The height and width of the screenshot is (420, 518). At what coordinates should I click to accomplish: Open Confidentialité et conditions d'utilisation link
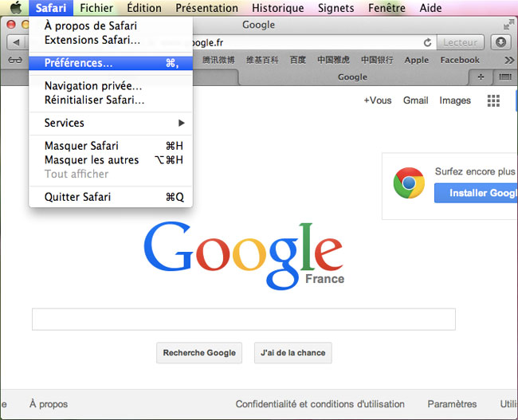320,404
